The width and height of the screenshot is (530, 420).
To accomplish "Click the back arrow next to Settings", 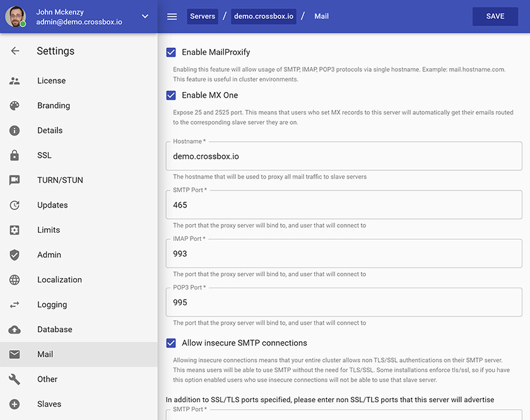I will [15, 51].
